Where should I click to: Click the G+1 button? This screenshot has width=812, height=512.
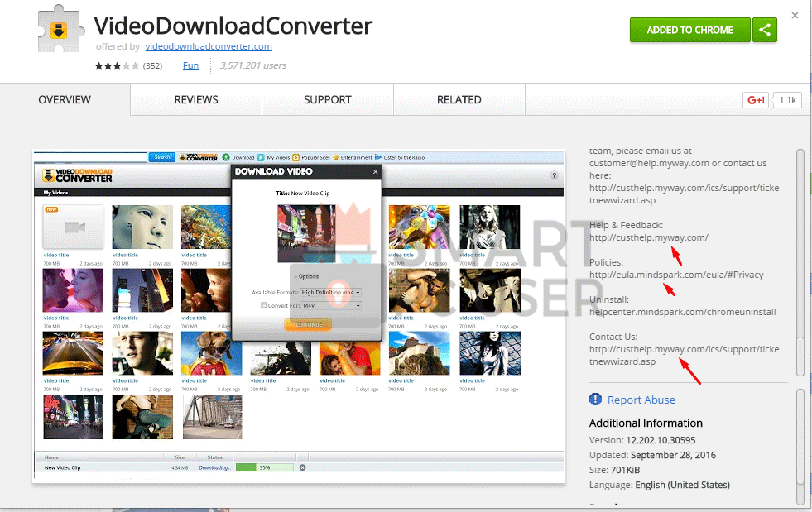[756, 100]
